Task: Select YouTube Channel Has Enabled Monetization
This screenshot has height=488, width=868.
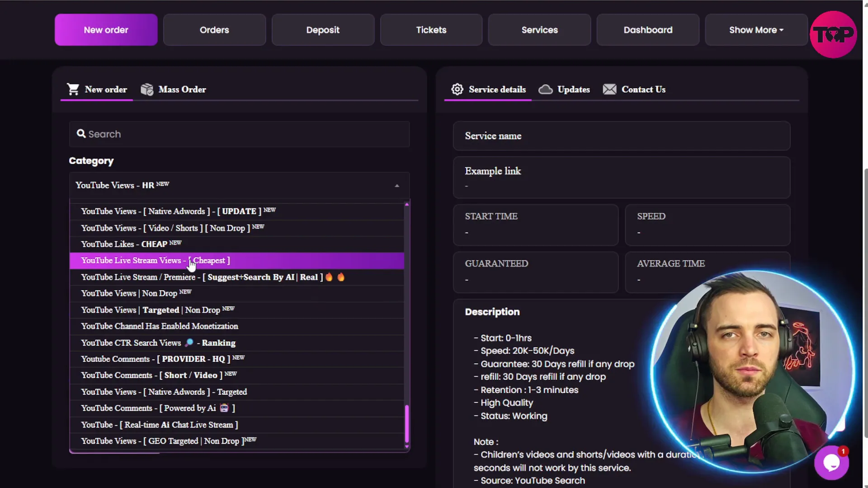Action: coord(237,326)
